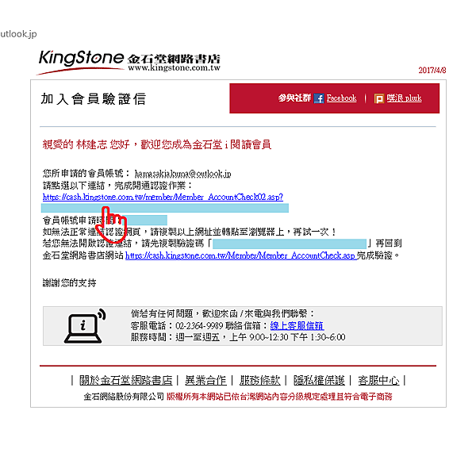Screen dimensions: 476x476
Task: Click the KingStone logo at top
Action: pyautogui.click(x=82, y=61)
